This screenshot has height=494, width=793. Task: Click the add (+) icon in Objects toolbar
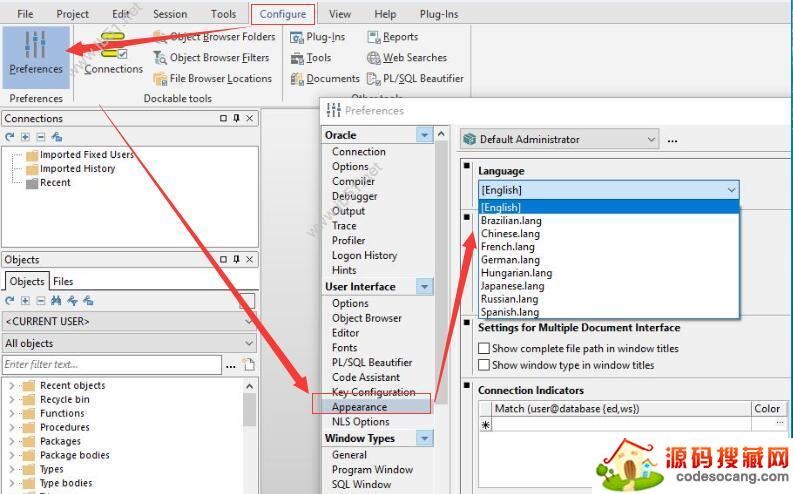(x=25, y=301)
